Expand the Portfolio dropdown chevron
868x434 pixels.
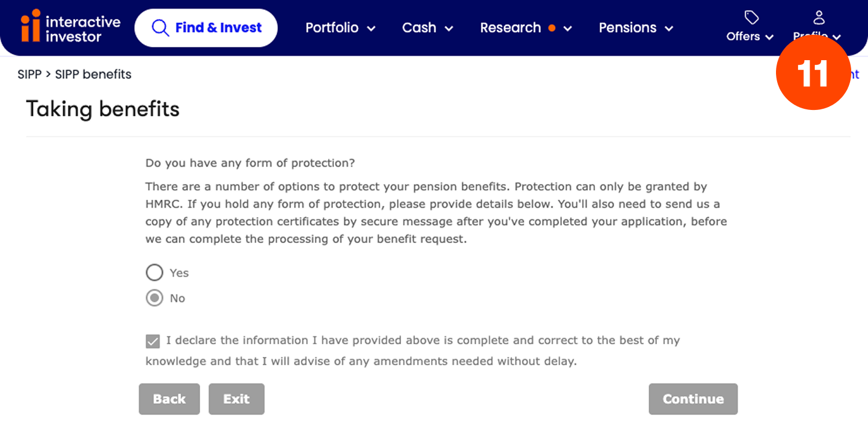click(x=371, y=28)
